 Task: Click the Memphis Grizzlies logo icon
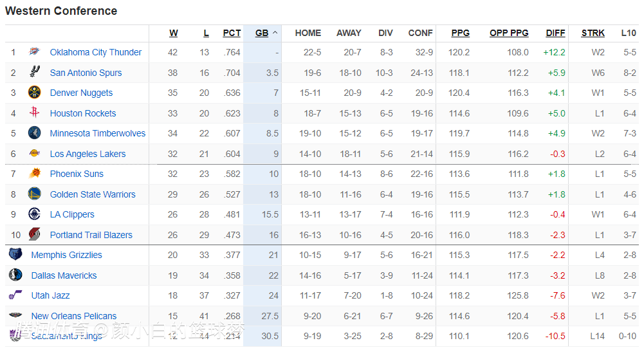(15, 255)
